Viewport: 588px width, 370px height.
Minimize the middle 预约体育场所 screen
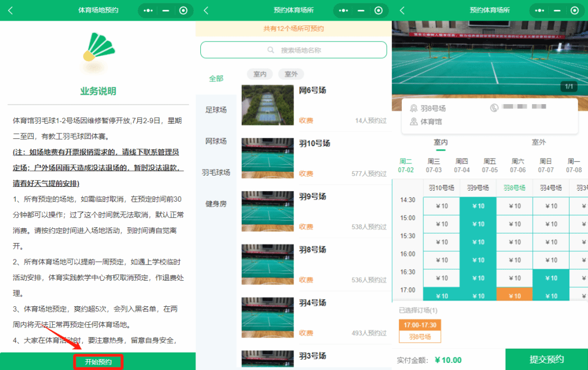(361, 10)
